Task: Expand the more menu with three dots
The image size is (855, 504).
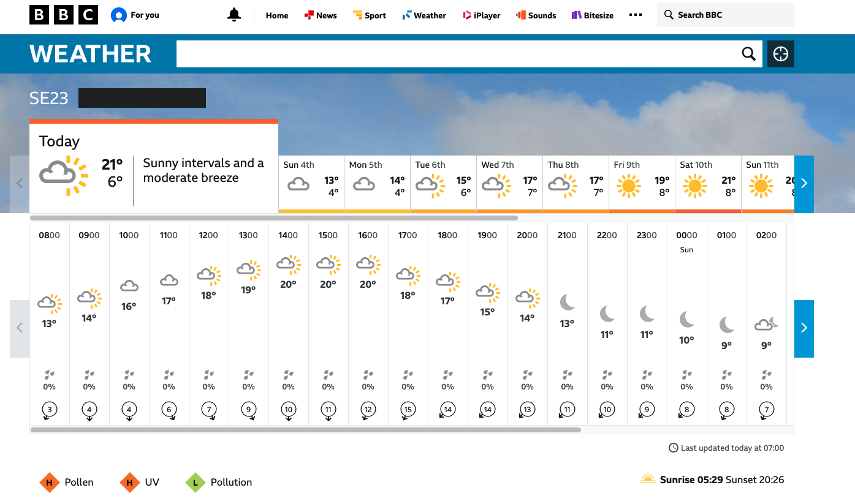Action: 636,15
